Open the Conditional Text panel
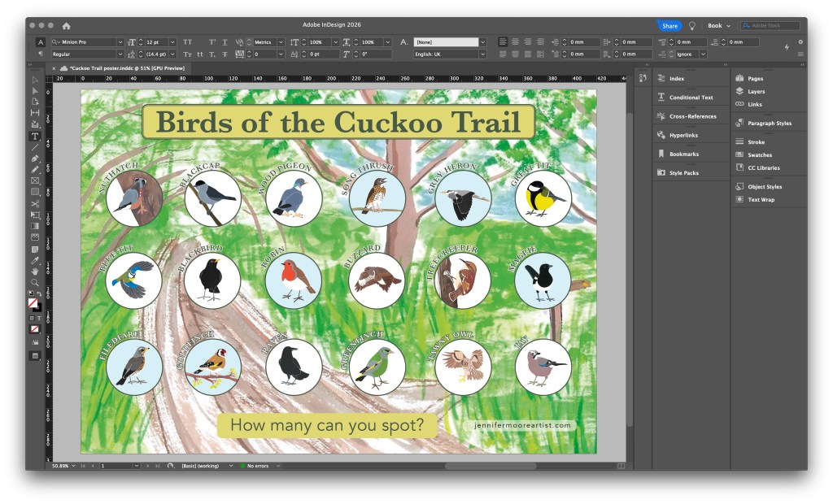833x504 pixels. point(691,97)
